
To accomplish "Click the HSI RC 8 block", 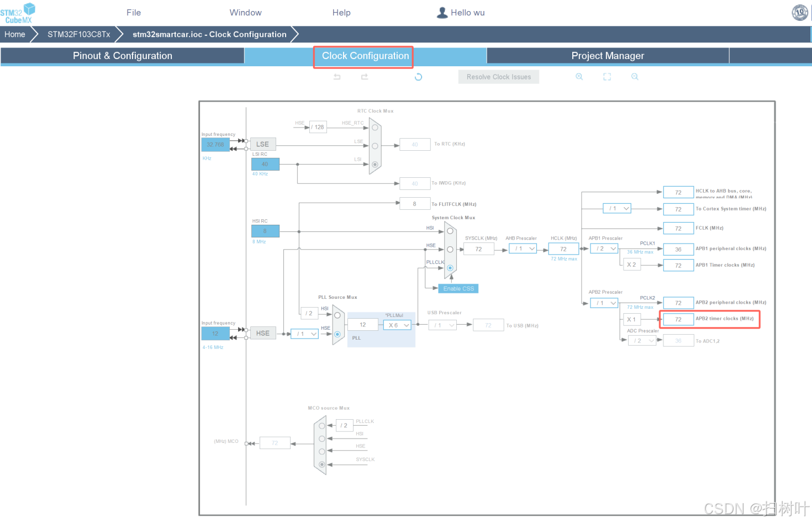I will click(265, 231).
